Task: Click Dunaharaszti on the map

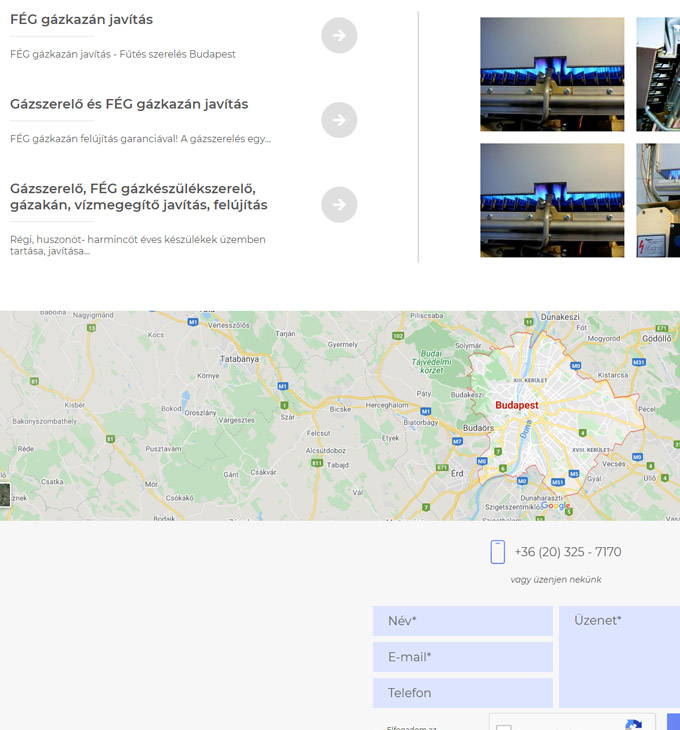Action: [541, 498]
